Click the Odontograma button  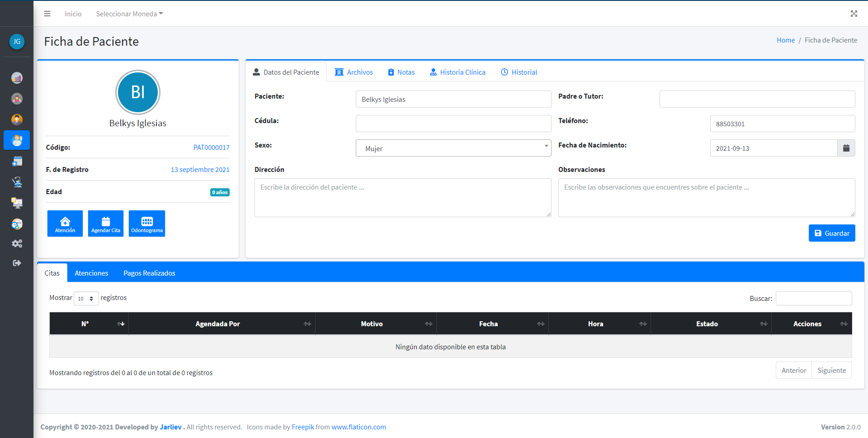[x=146, y=224]
